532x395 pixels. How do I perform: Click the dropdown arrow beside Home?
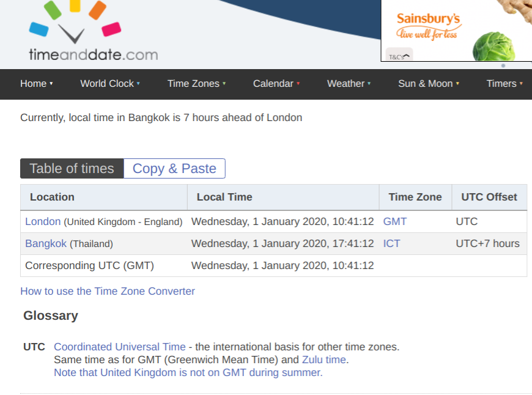[x=51, y=83]
